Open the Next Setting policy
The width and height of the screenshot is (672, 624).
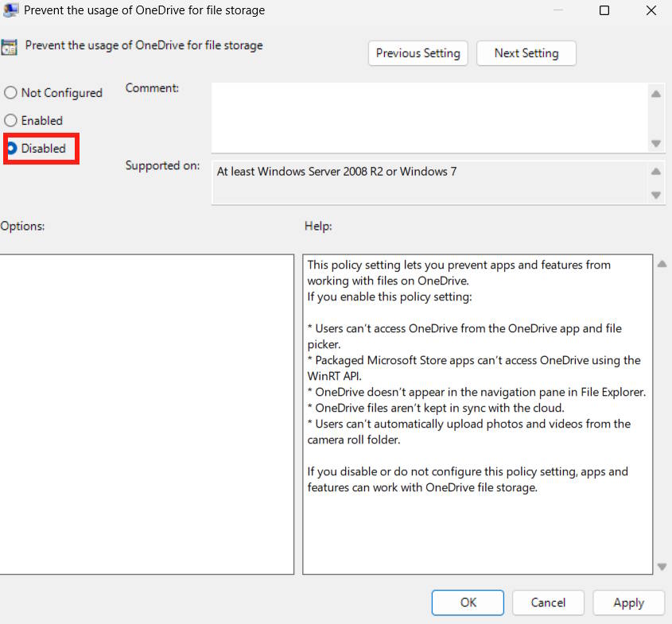pyautogui.click(x=526, y=53)
